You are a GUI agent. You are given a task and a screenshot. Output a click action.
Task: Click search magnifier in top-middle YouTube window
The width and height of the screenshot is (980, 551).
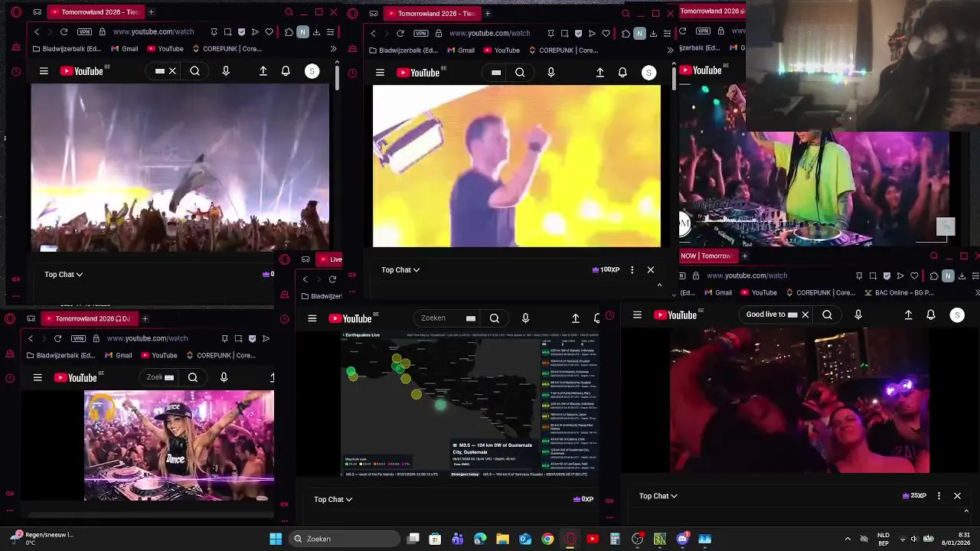click(520, 73)
